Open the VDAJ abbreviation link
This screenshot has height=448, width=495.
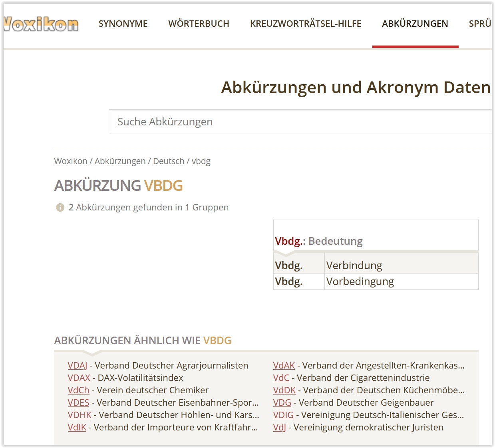(77, 365)
